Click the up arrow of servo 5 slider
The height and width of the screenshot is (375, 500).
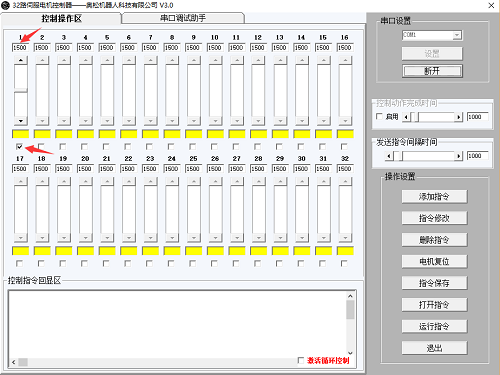[107, 60]
